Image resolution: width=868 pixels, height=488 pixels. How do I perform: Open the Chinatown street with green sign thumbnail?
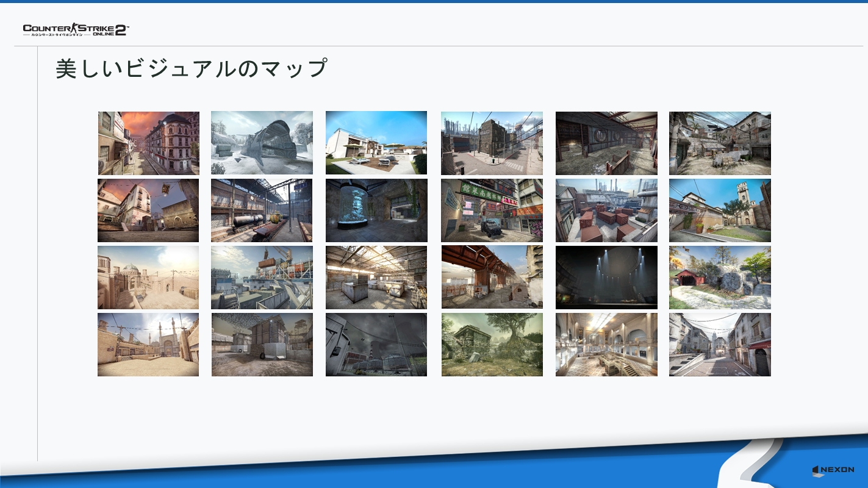point(492,210)
